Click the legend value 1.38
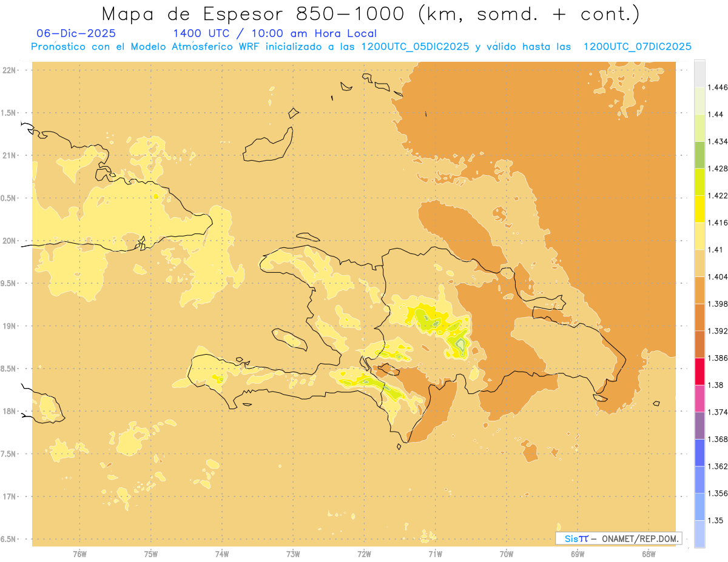 716,385
